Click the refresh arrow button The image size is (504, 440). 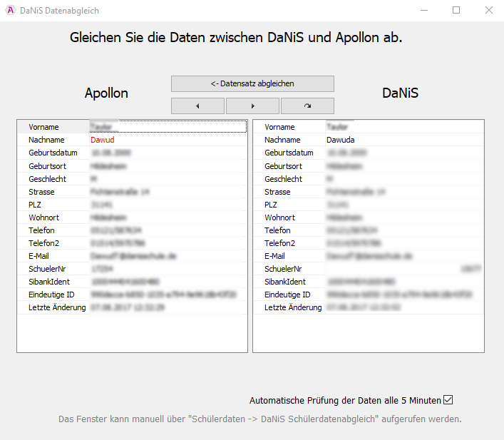pos(308,106)
